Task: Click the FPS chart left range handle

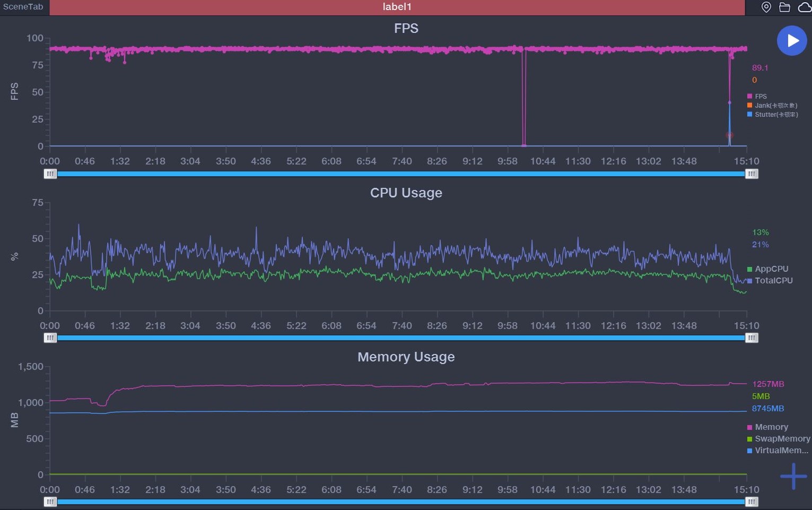Action: pyautogui.click(x=50, y=174)
